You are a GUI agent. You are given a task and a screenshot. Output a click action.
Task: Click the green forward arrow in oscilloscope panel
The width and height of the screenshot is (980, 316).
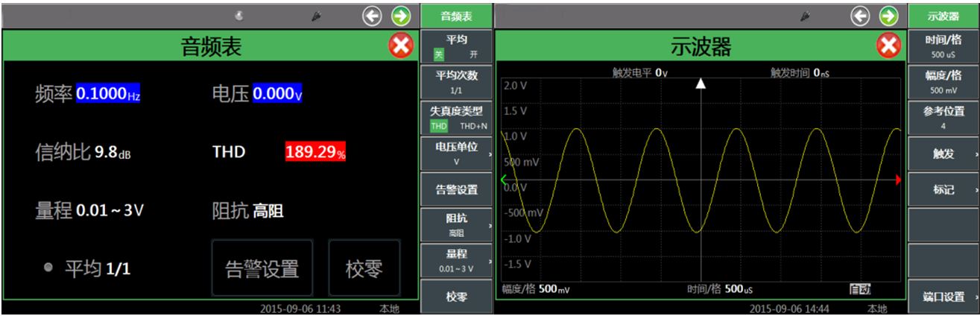point(888,16)
